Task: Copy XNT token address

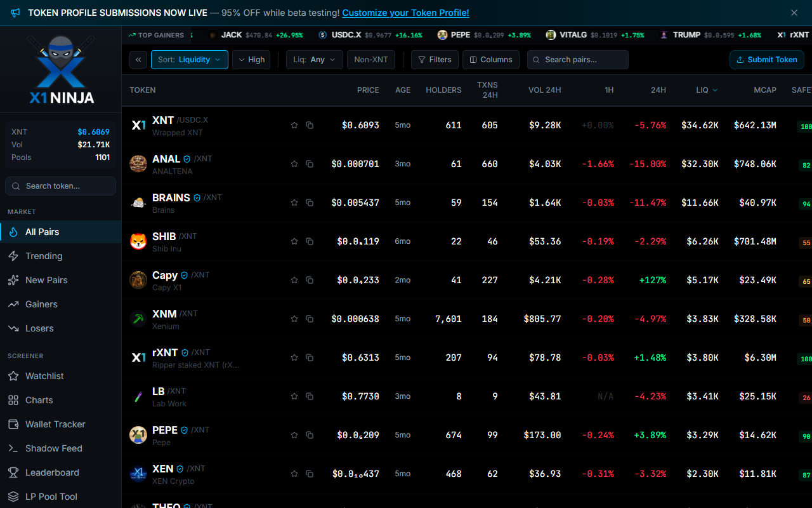Action: [310, 126]
